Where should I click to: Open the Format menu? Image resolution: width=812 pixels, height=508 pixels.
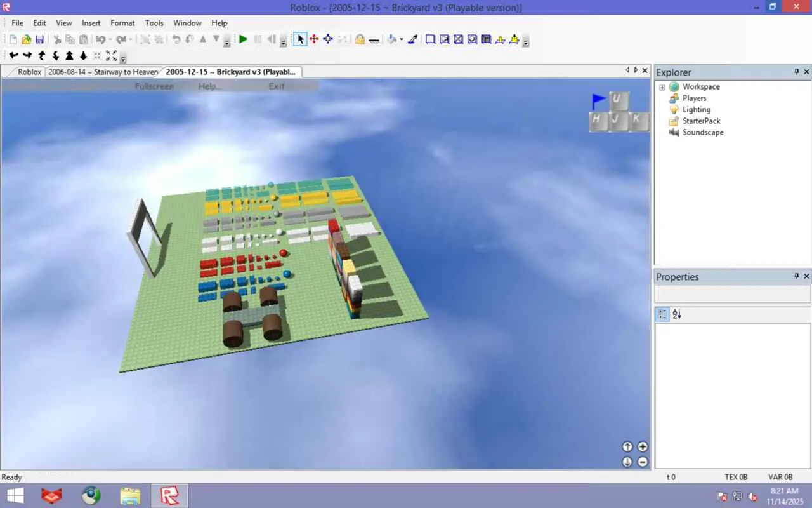(122, 23)
